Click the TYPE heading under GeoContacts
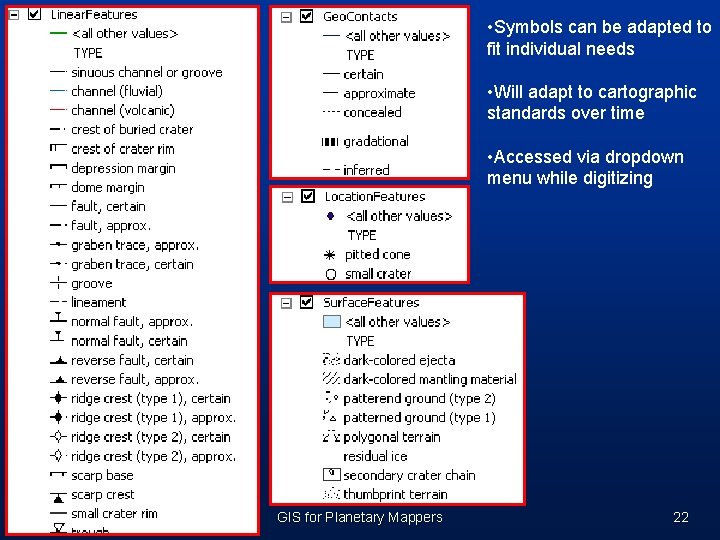 click(x=360, y=55)
